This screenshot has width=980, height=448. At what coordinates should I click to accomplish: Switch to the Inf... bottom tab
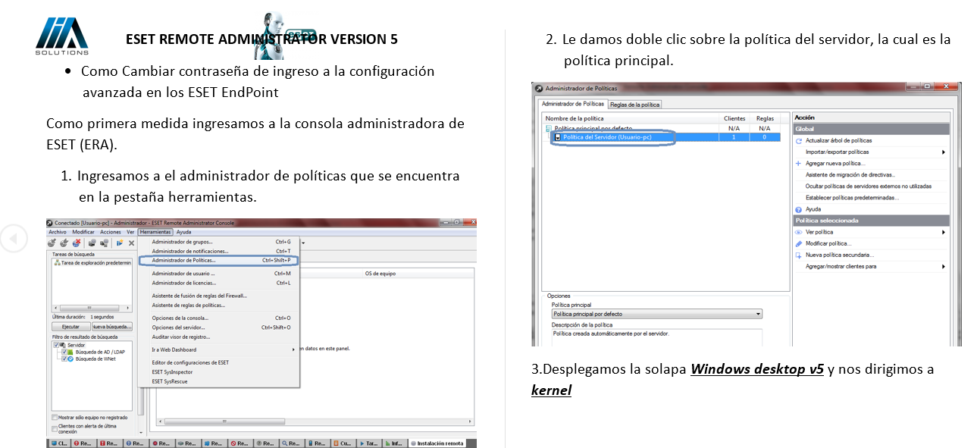395,443
